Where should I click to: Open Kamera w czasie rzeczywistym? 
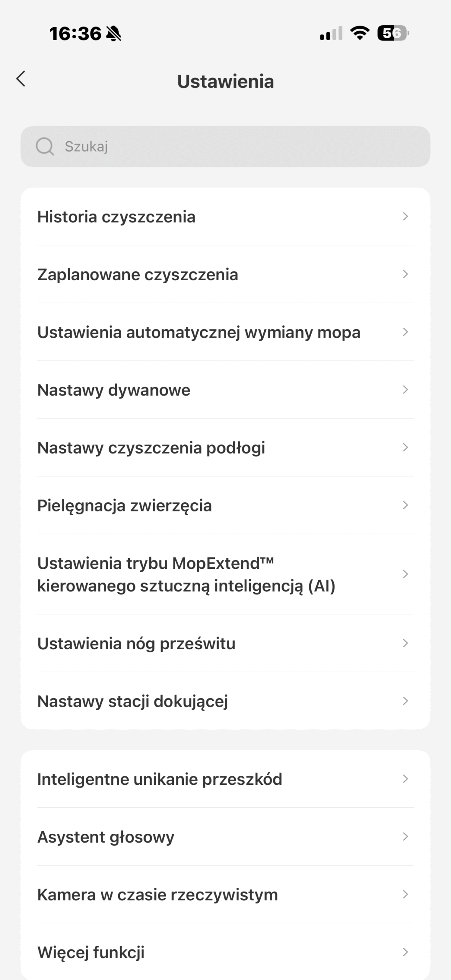tap(157, 895)
